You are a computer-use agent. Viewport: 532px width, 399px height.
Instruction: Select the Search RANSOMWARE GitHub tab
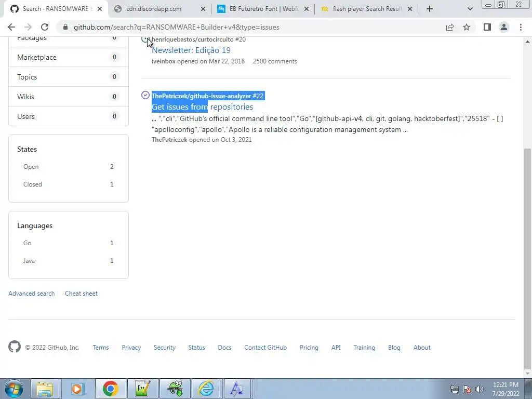(x=56, y=9)
